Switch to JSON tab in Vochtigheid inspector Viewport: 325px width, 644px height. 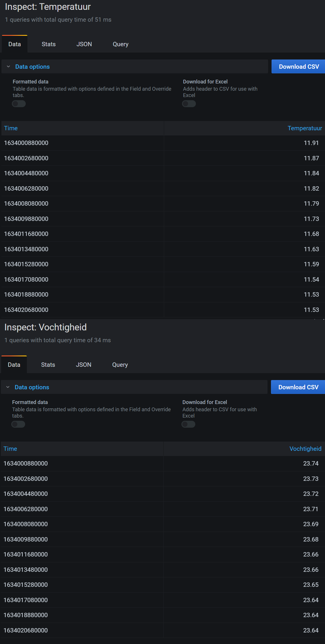(x=83, y=365)
